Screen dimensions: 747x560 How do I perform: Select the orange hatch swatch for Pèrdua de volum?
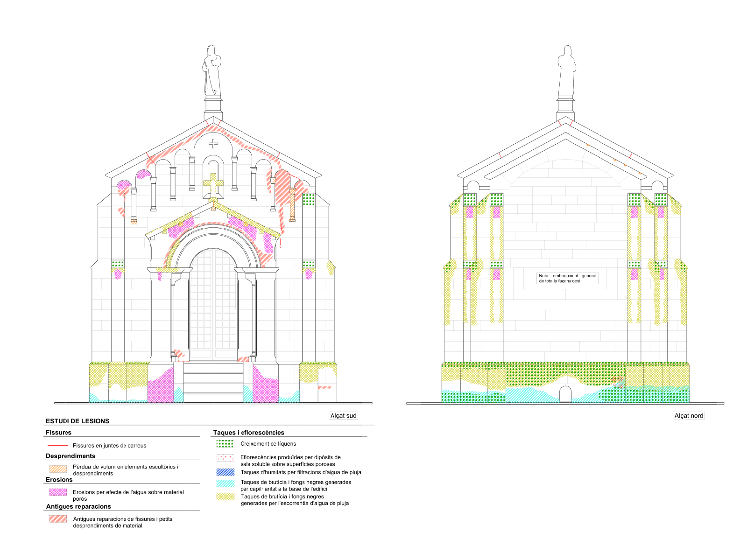(58, 469)
